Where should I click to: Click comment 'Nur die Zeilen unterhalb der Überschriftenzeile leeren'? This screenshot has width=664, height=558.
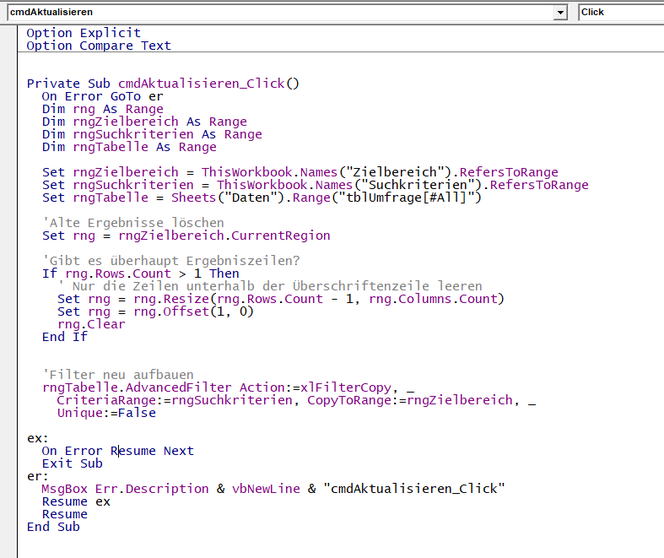coord(270,286)
